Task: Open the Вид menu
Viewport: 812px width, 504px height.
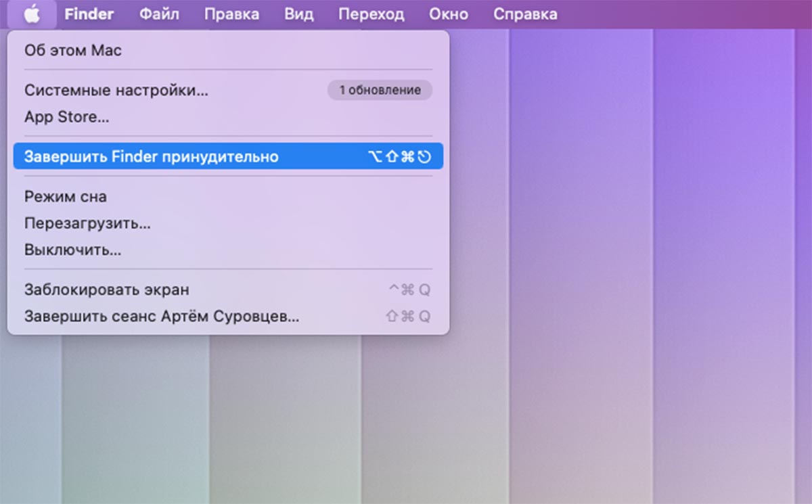Action: click(298, 14)
